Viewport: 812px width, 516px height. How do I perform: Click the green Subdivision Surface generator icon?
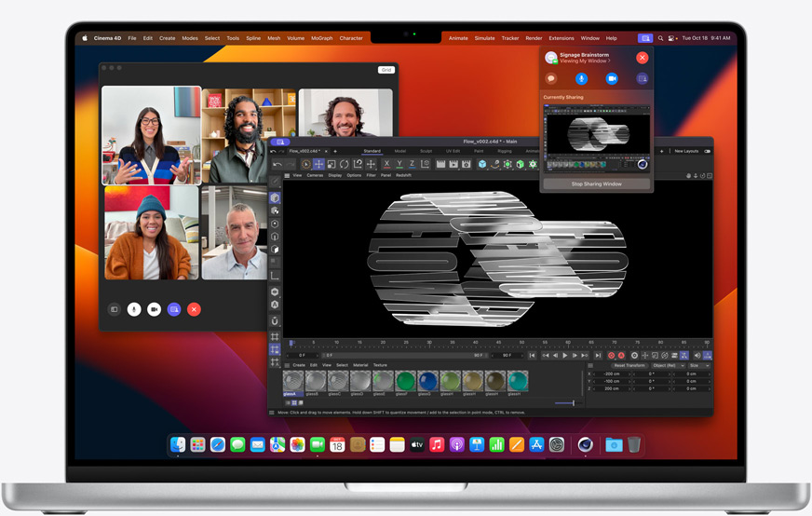[x=507, y=164]
